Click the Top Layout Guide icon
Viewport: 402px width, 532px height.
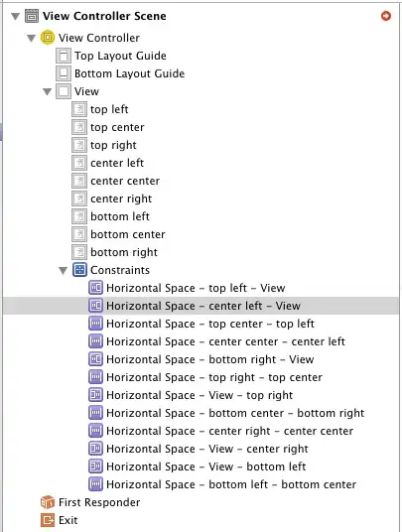[64, 56]
